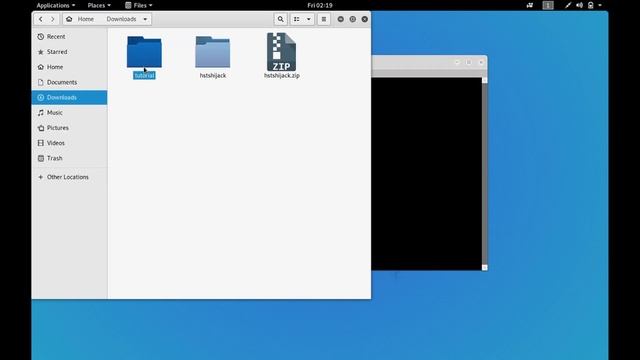Click the Fri 02:19 clock
This screenshot has width=640, height=360.
[x=320, y=5]
